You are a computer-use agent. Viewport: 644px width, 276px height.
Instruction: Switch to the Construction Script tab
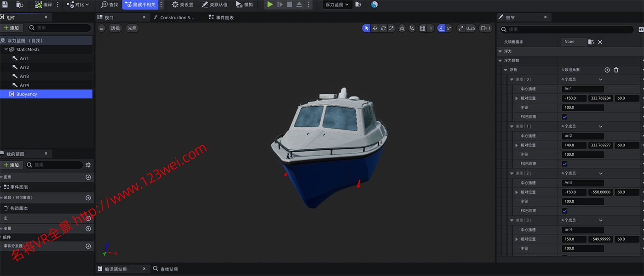tap(177, 17)
